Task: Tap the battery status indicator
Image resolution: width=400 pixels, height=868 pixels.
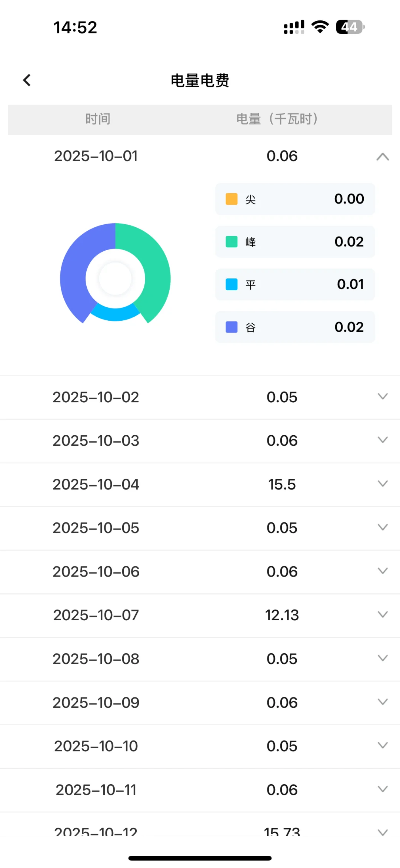Action: coord(350,27)
